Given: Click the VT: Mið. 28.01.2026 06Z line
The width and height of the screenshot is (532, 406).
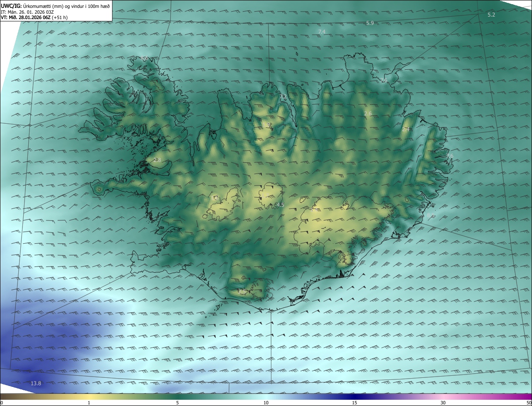Looking at the screenshot, I should pyautogui.click(x=34, y=18).
